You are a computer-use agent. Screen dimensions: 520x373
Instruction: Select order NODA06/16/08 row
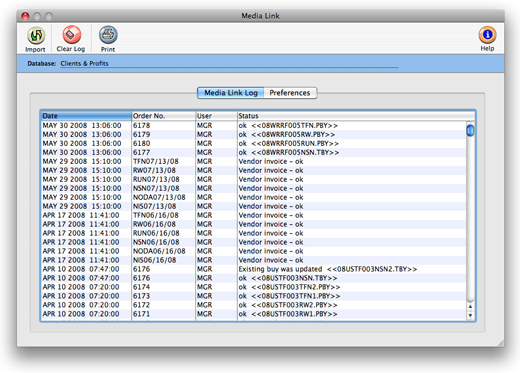[x=253, y=252]
